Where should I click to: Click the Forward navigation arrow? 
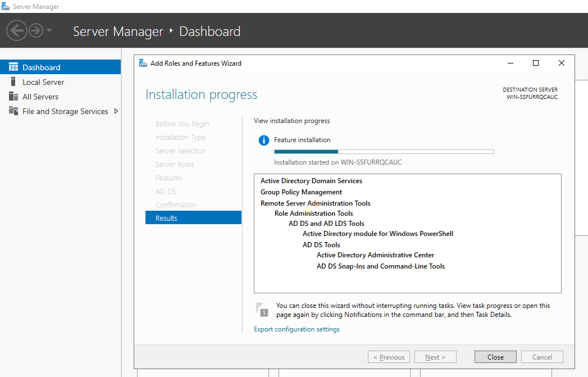[36, 30]
